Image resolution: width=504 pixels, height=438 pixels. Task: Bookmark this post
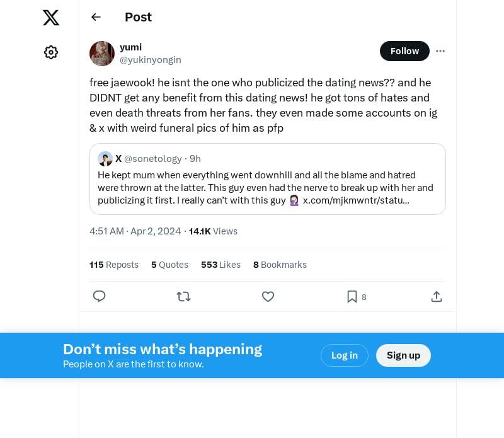(x=352, y=296)
